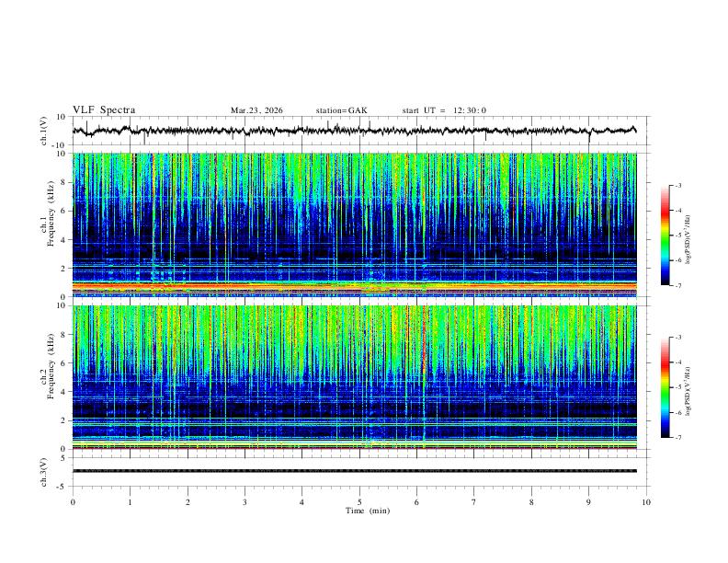Click the log(PSD) label beside the ch.2 color bar
This screenshot has width=728, height=563.
coord(688,392)
